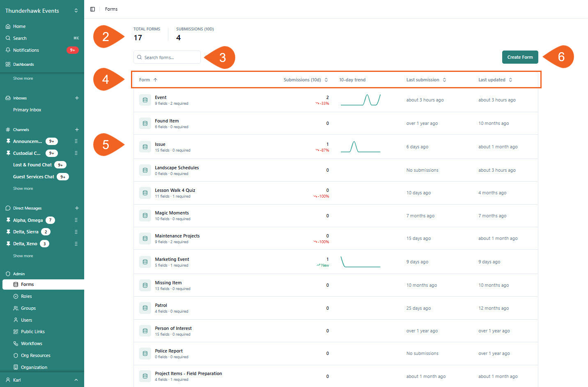The height and width of the screenshot is (387, 588).
Task: Sort by the Form column header
Action: 148,80
